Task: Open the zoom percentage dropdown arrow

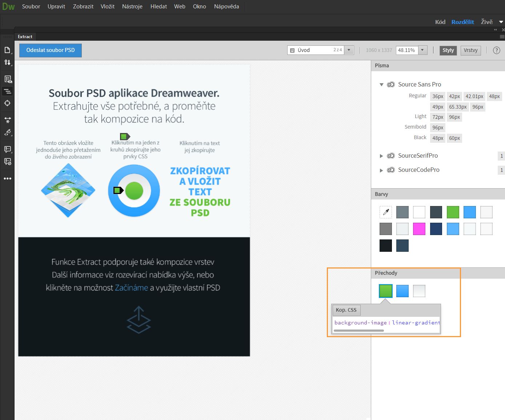Action: tap(422, 50)
